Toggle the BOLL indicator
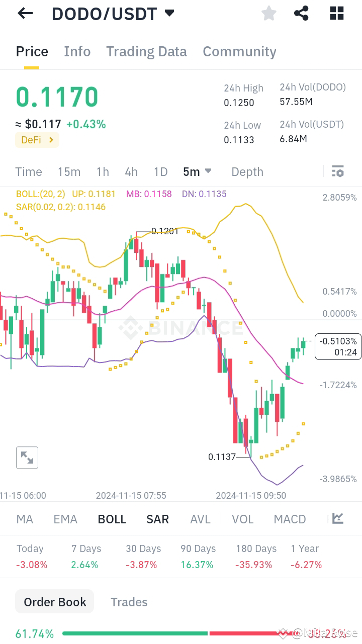The height and width of the screenshot is (644, 362). [x=112, y=519]
